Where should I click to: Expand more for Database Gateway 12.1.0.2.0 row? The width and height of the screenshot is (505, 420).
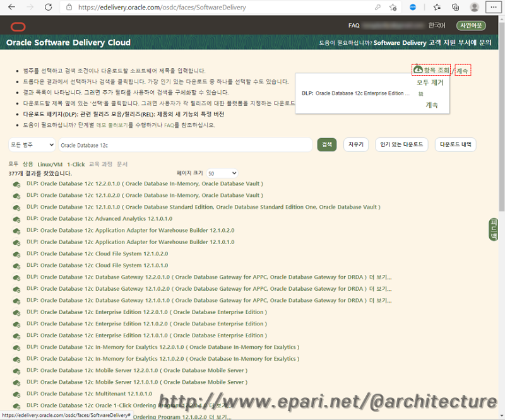(x=381, y=289)
